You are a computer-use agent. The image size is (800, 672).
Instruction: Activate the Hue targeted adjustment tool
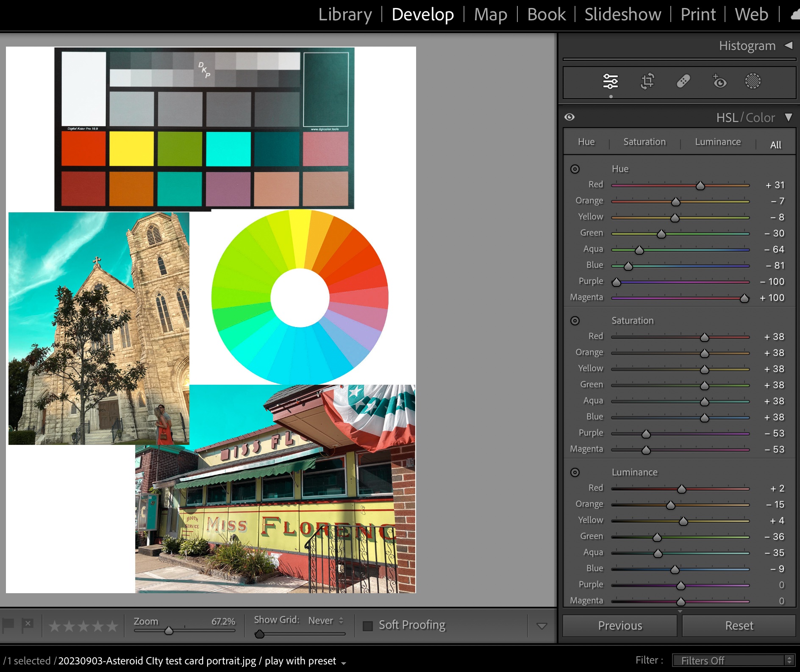coord(575,169)
